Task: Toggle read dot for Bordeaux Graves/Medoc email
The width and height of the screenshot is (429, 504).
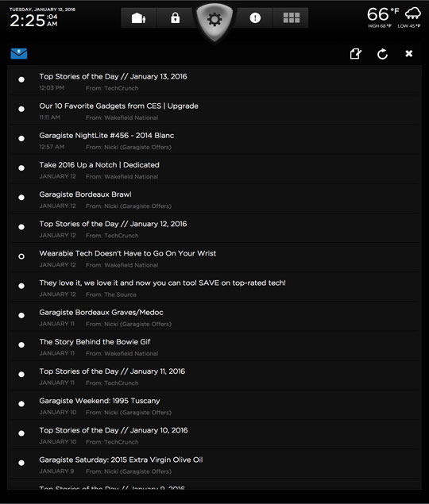Action: [x=21, y=315]
